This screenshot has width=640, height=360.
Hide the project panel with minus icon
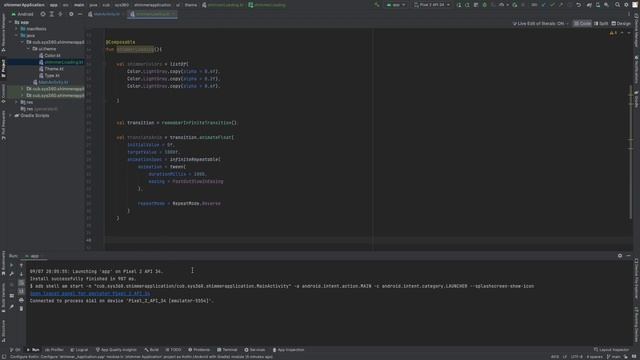80,14
